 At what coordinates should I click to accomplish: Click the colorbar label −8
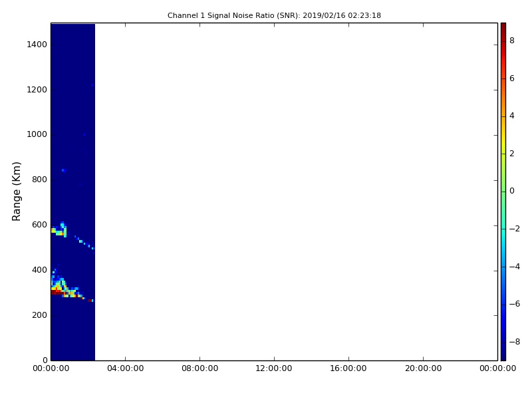click(514, 342)
